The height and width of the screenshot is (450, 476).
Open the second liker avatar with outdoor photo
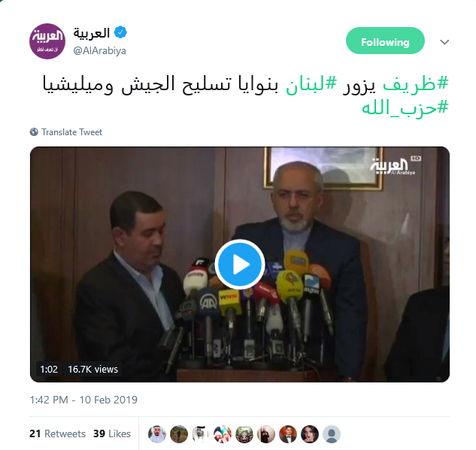click(179, 434)
